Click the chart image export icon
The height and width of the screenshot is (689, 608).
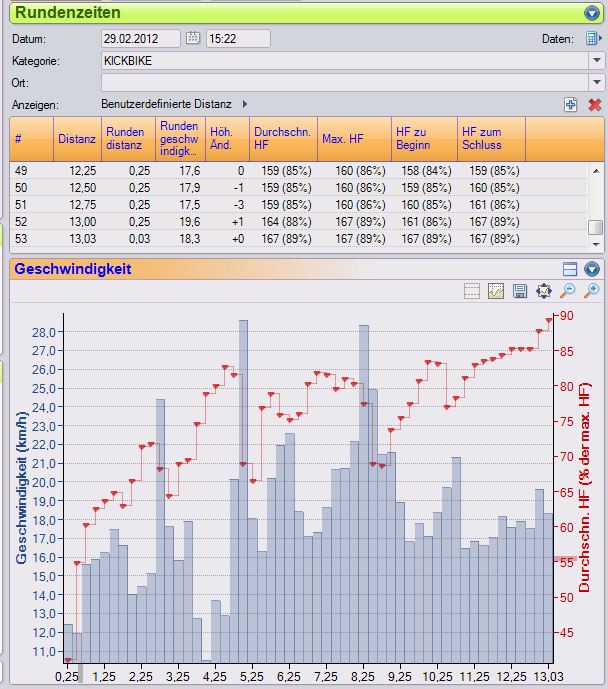tap(496, 291)
